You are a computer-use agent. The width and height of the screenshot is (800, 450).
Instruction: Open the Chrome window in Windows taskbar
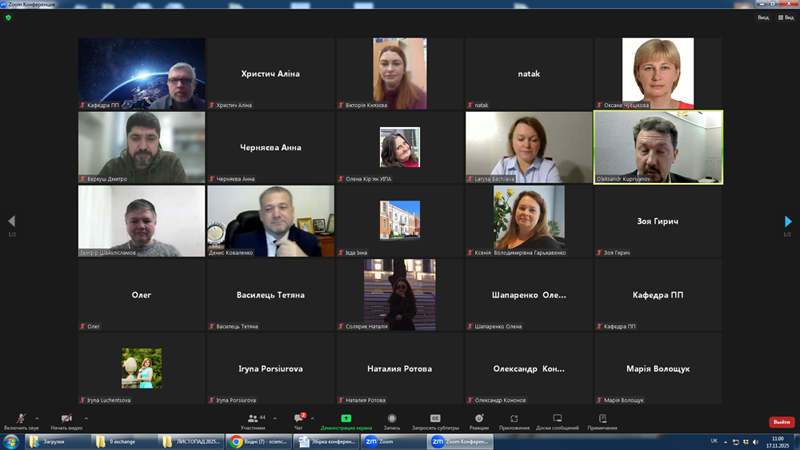coord(259,440)
